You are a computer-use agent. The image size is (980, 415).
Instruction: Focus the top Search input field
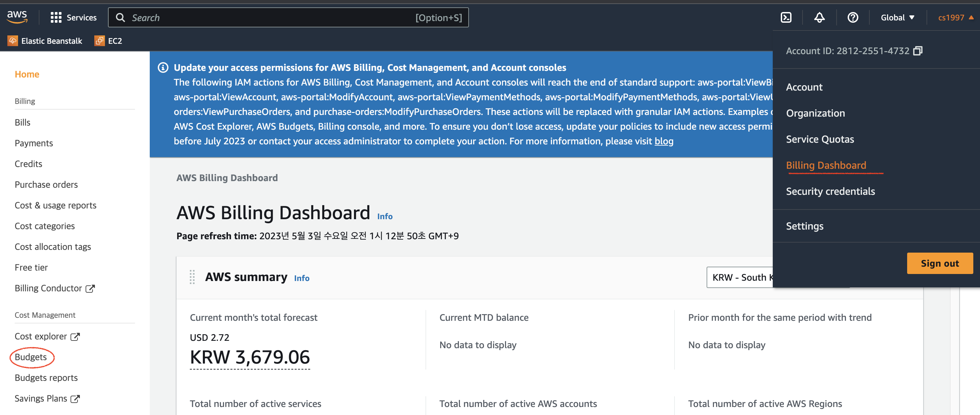pyautogui.click(x=266, y=17)
